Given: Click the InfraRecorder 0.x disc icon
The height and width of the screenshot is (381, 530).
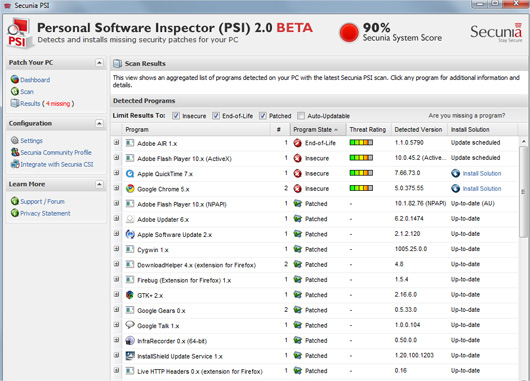Looking at the screenshot, I should coord(130,340).
